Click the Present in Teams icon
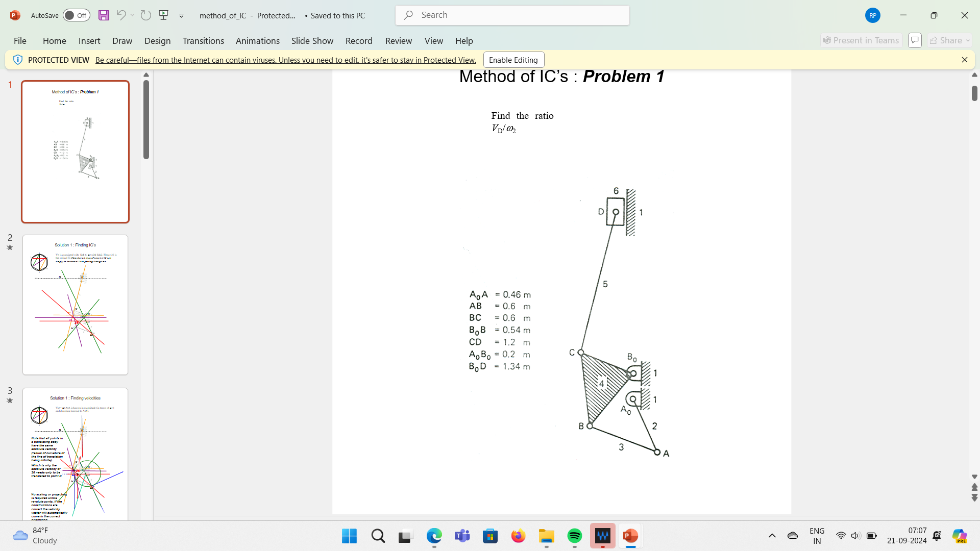 (861, 40)
